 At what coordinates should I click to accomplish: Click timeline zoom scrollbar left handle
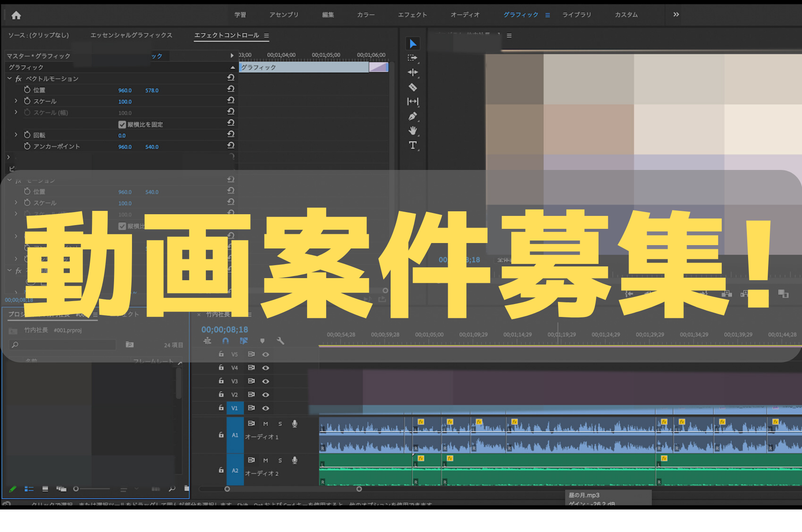pyautogui.click(x=227, y=489)
